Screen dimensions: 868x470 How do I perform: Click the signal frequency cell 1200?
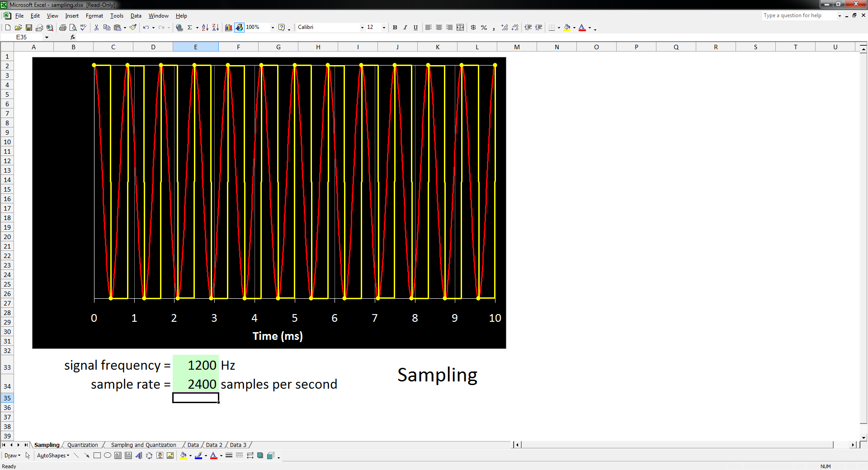tap(196, 365)
